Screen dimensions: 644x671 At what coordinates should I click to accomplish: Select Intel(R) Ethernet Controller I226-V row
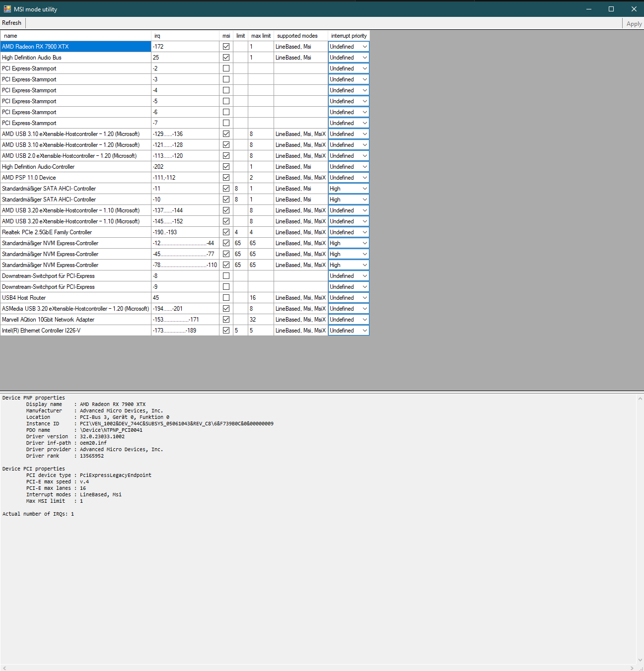tap(75, 331)
